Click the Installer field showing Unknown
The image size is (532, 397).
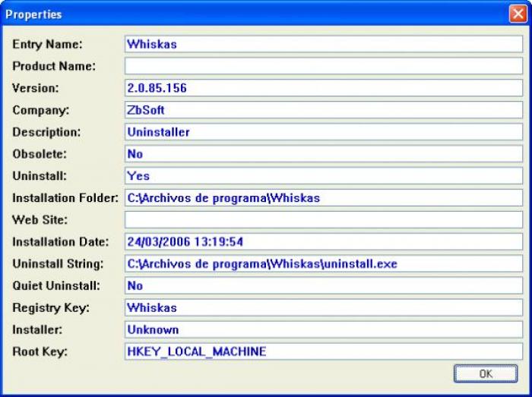coord(323,329)
